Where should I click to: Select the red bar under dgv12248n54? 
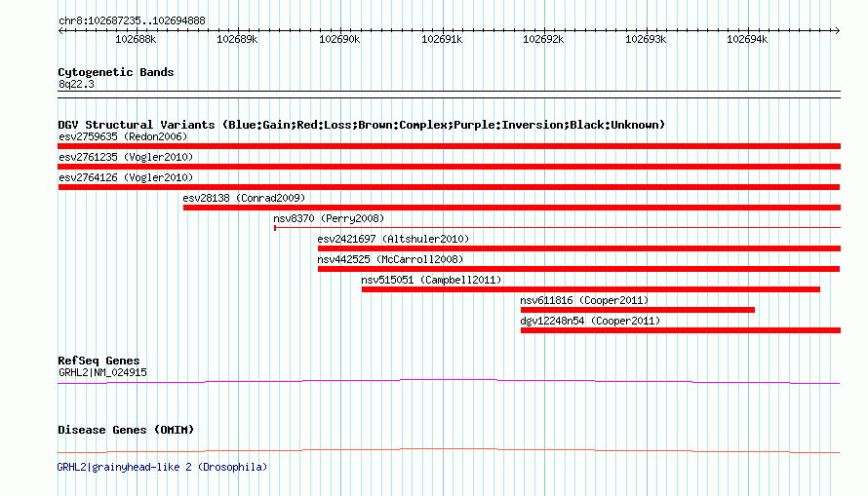coord(681,330)
